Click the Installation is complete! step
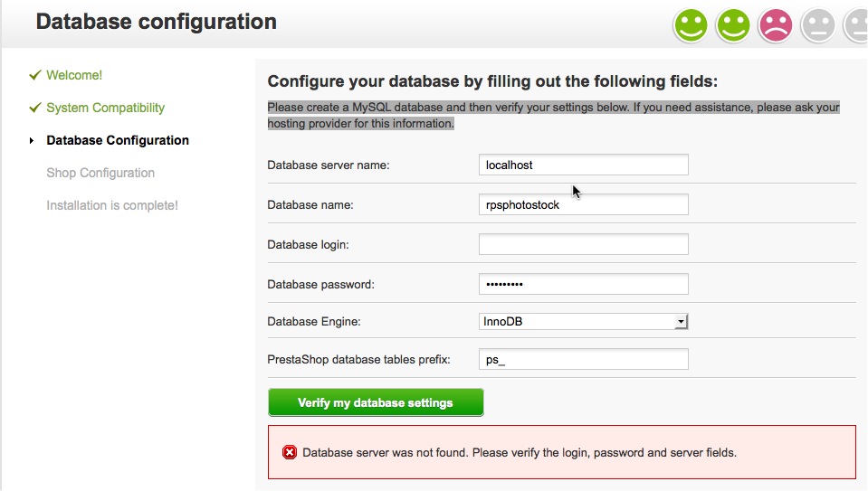 (x=112, y=205)
